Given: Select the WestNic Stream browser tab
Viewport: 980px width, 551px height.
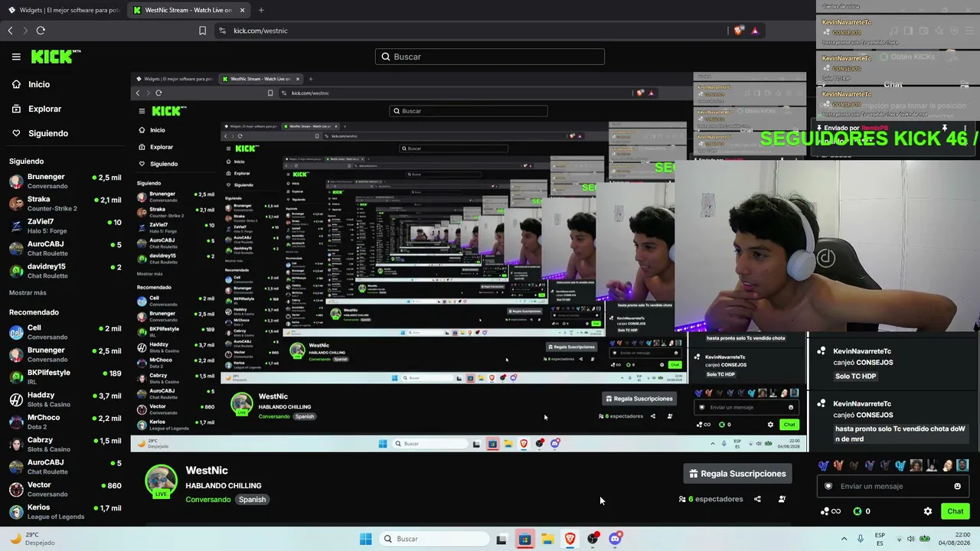Looking at the screenshot, I should coord(188,10).
